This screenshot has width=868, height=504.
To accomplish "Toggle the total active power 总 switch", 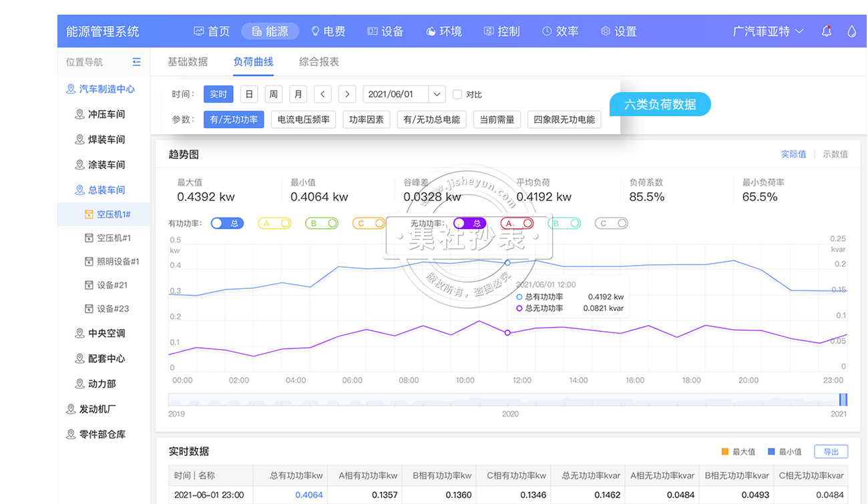I will point(227,224).
